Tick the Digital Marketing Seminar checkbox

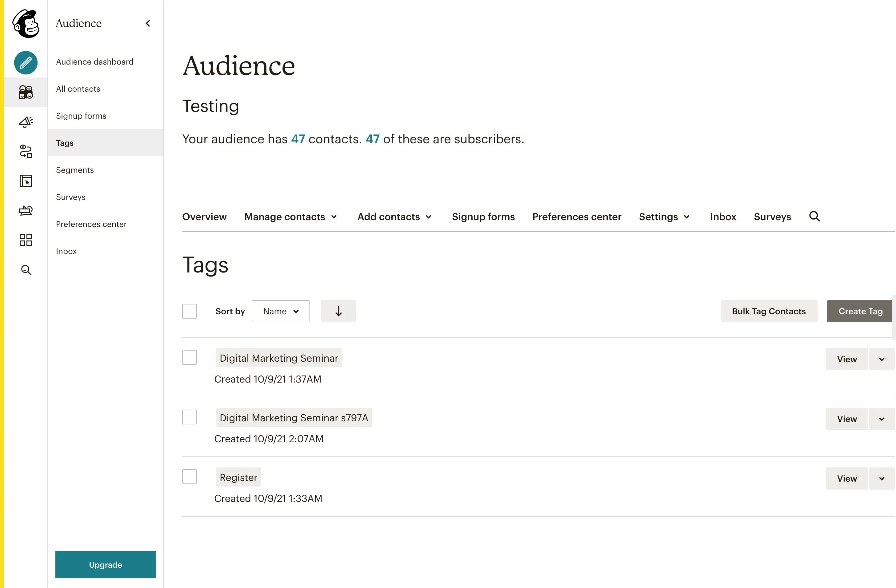(x=189, y=357)
